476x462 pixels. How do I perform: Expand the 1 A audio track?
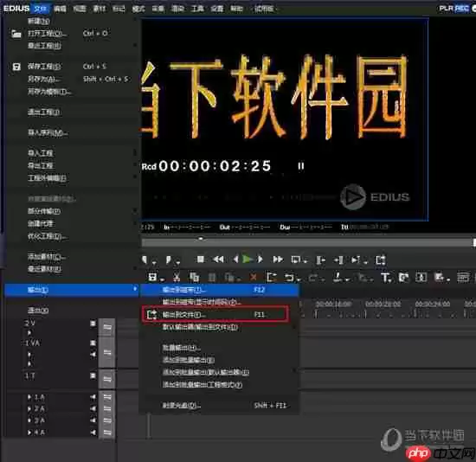(29, 397)
